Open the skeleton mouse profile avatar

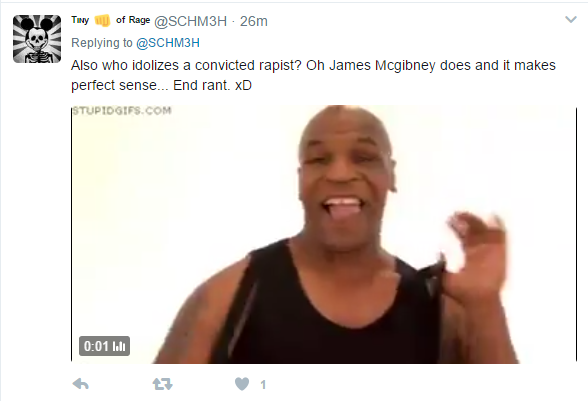pyautogui.click(x=37, y=39)
